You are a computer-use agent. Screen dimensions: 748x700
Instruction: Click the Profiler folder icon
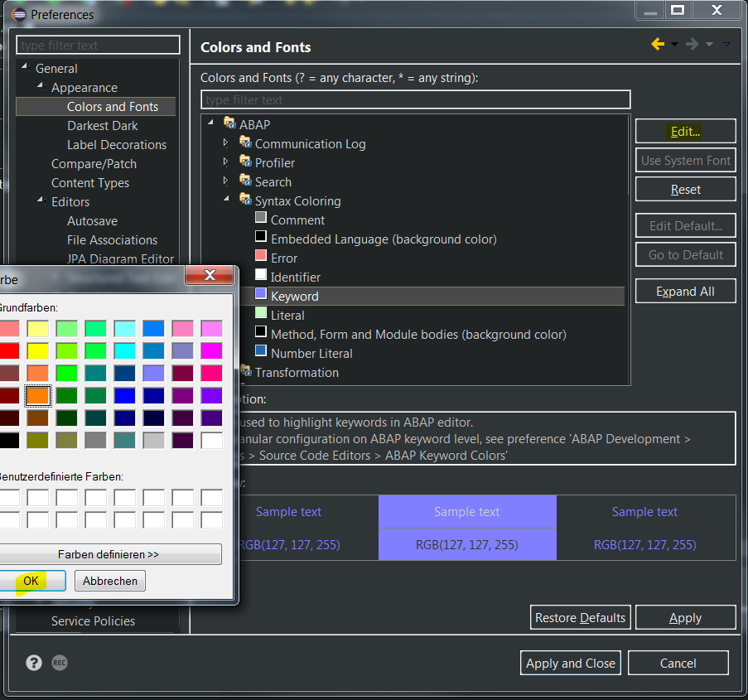click(x=245, y=162)
